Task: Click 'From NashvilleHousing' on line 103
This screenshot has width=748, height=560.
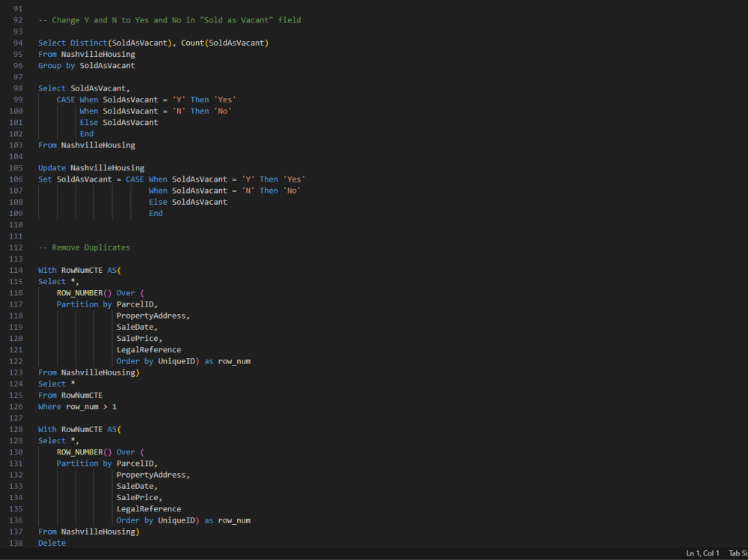Action: (x=86, y=145)
